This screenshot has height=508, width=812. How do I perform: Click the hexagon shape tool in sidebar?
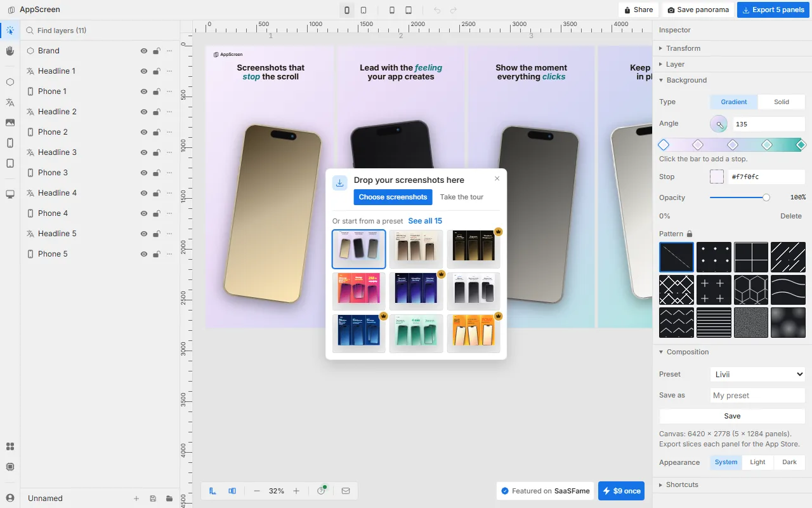pyautogui.click(x=10, y=82)
